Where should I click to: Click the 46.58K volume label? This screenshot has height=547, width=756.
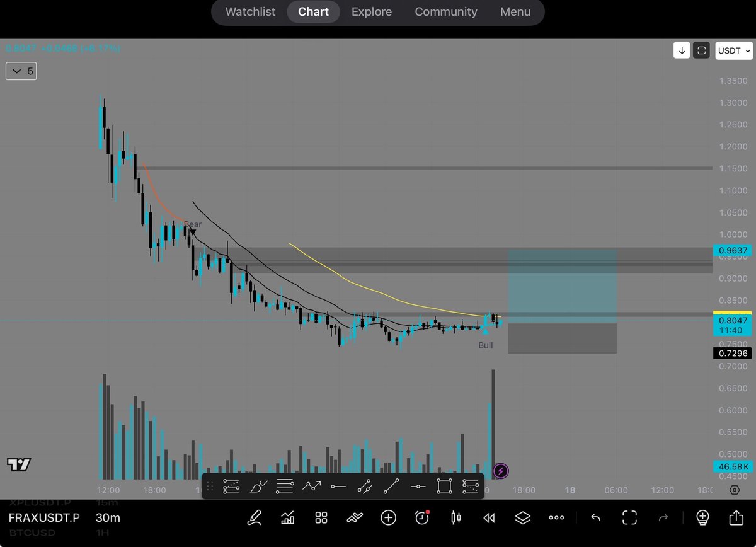pos(733,467)
